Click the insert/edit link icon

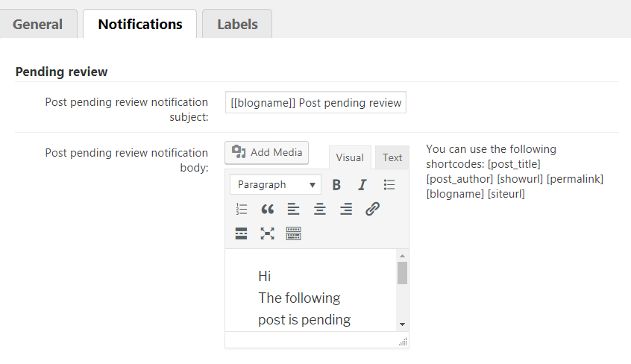tap(372, 210)
